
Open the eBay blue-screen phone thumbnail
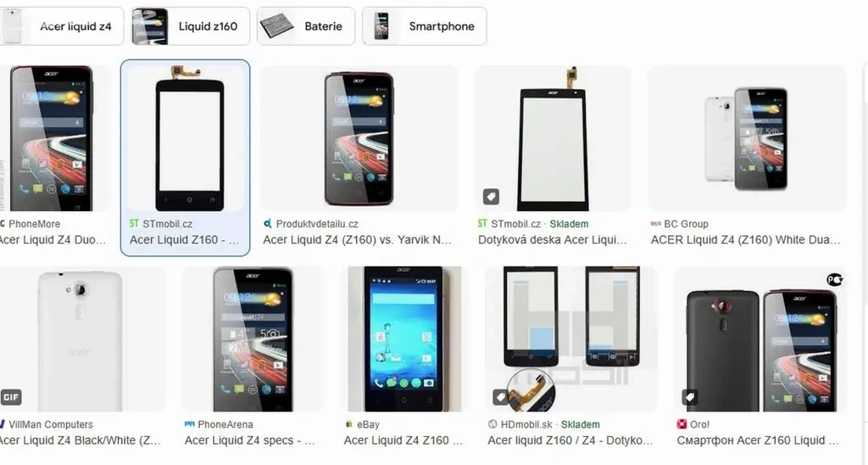[403, 339]
